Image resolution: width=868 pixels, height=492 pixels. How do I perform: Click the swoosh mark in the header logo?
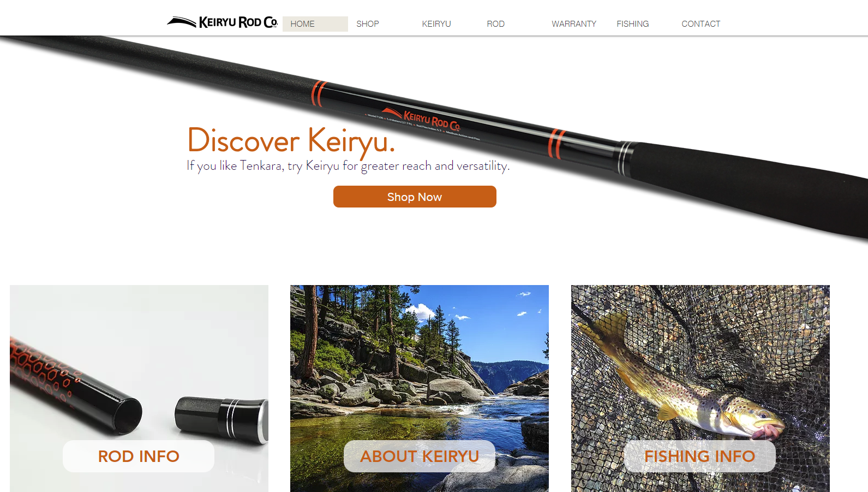coord(182,22)
